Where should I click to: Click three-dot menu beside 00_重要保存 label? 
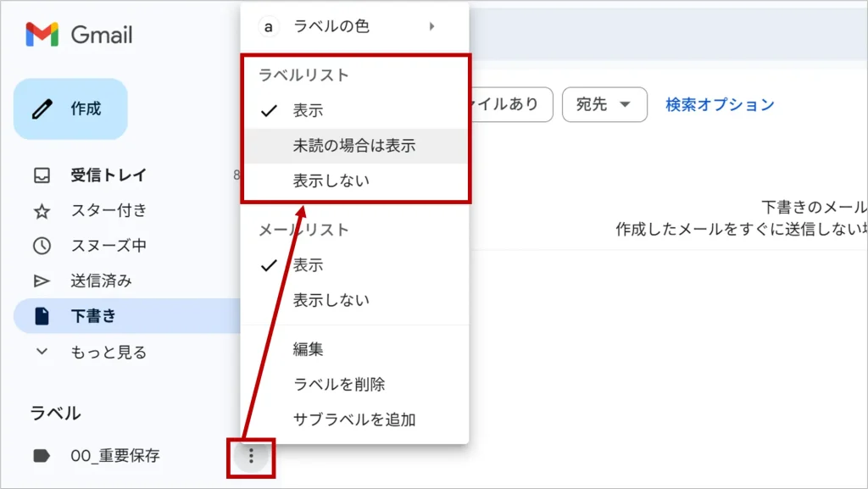(x=251, y=457)
